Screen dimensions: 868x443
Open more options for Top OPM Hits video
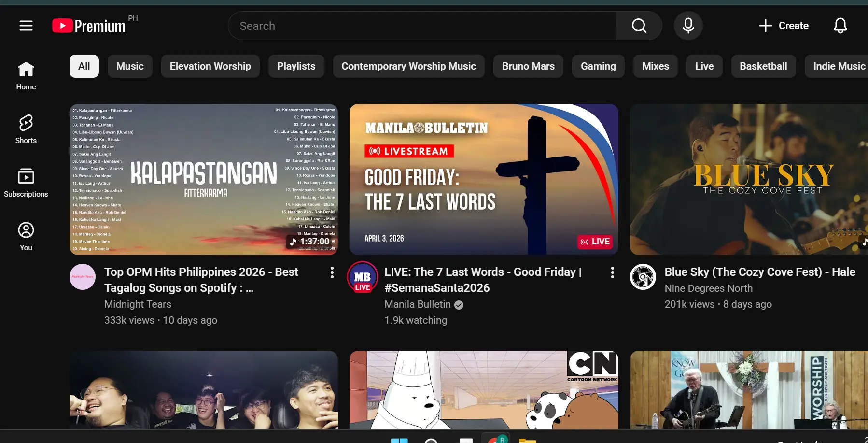[x=332, y=272]
